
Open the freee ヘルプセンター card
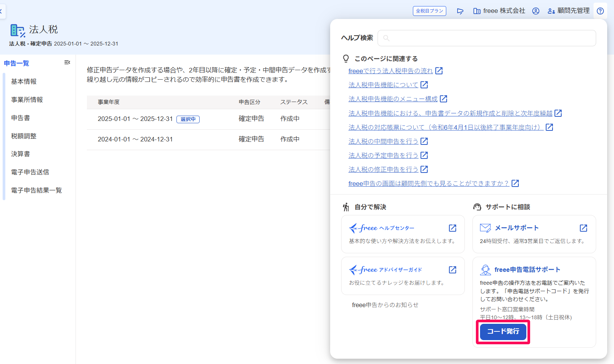(x=403, y=234)
